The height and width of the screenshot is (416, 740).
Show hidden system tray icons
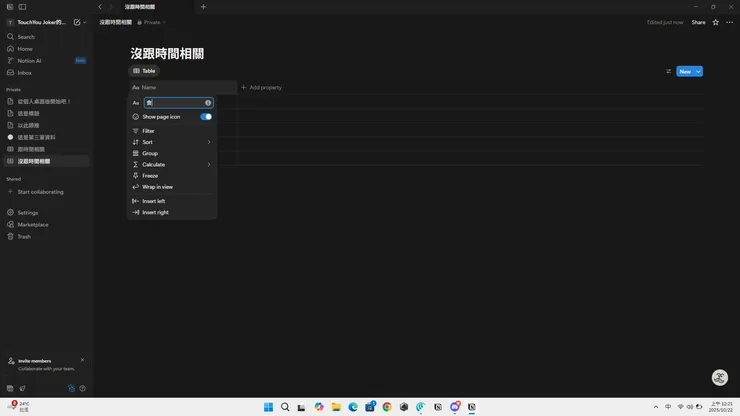tap(656, 407)
